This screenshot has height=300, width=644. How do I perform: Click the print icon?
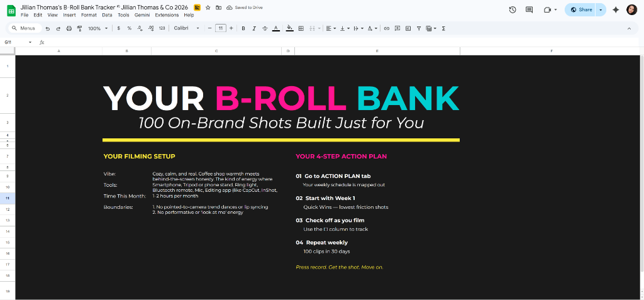click(69, 28)
